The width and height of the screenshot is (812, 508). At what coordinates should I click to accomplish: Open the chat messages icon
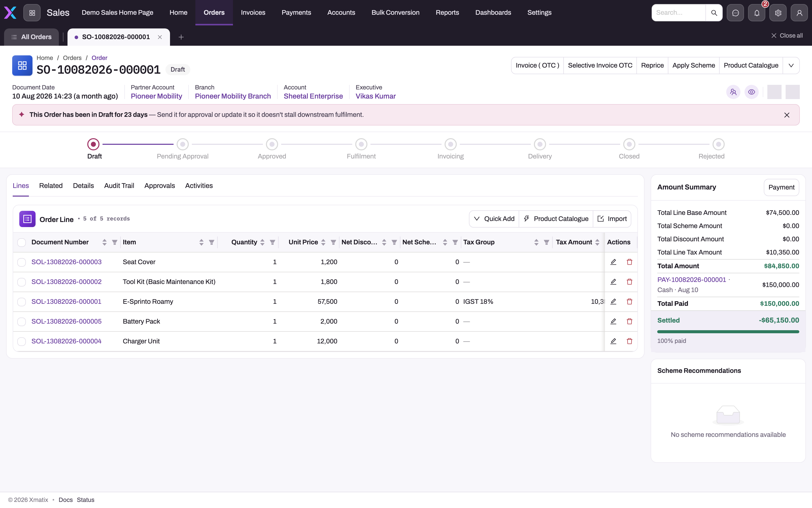pyautogui.click(x=735, y=13)
